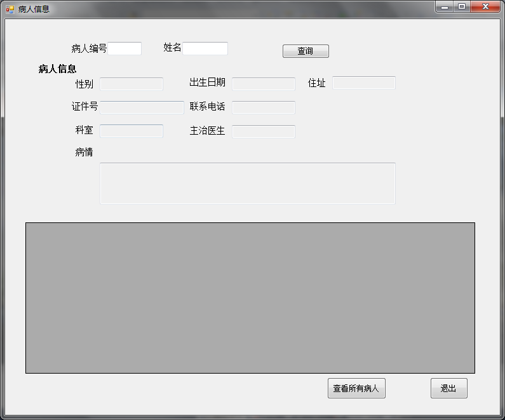
Task: Click the 住址 label
Action: (x=317, y=83)
